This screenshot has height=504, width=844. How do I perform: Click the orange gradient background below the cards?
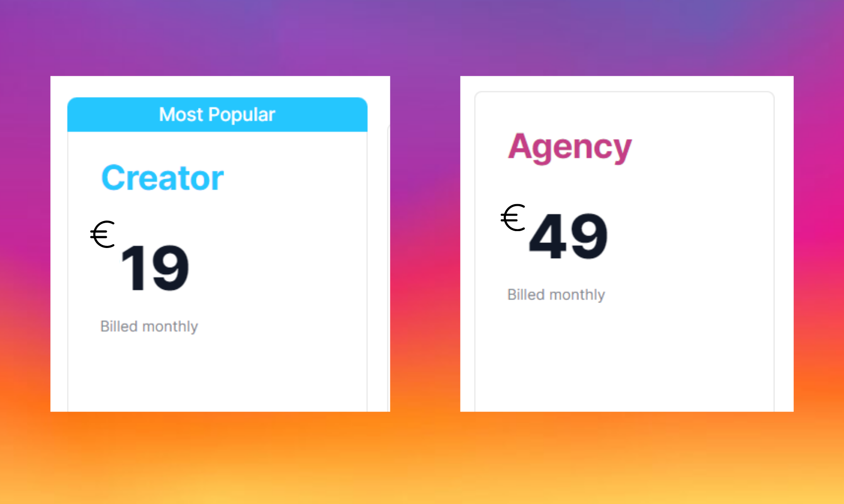tap(422, 458)
